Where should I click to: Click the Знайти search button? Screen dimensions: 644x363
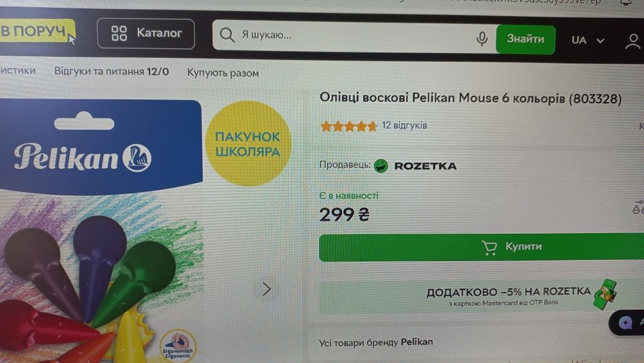pyautogui.click(x=526, y=39)
